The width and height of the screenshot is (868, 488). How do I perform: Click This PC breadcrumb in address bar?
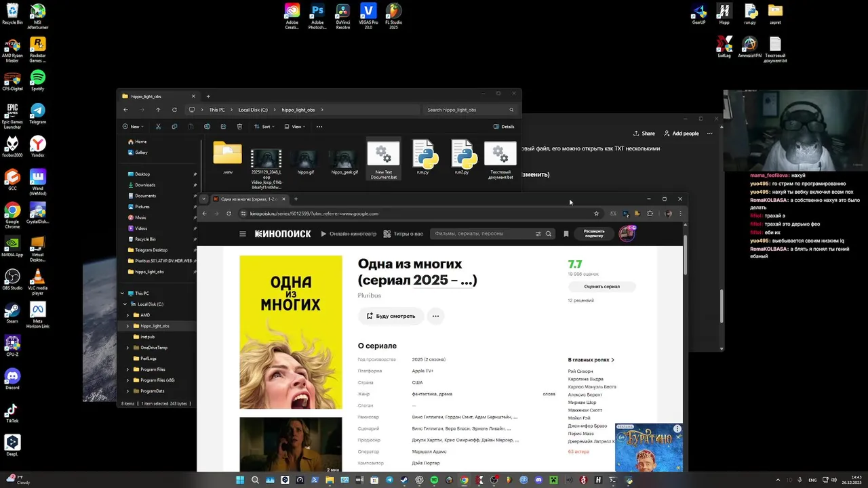pyautogui.click(x=217, y=110)
